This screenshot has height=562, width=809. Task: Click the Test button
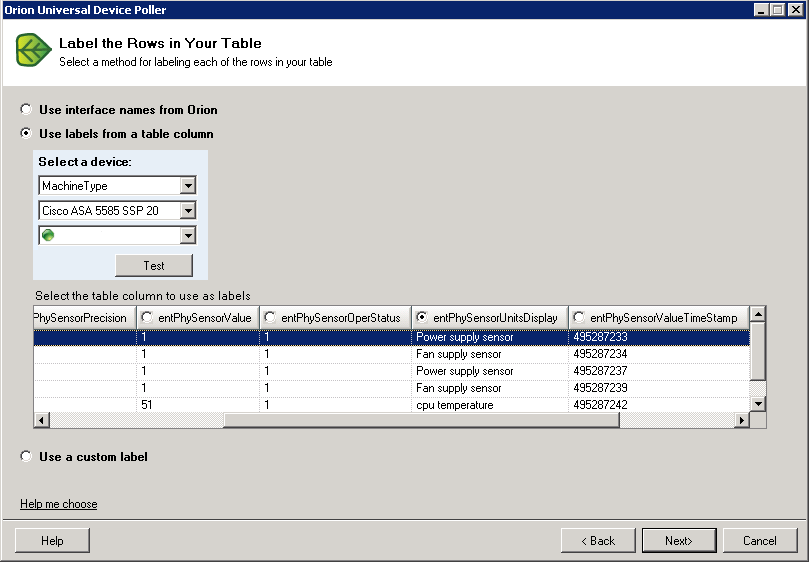click(x=154, y=265)
